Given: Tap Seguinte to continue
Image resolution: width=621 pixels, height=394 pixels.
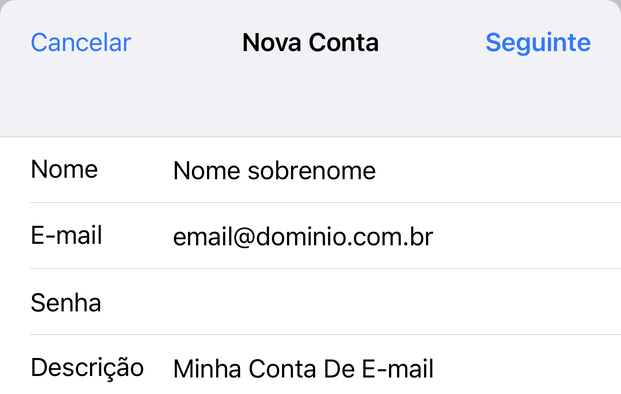Looking at the screenshot, I should click(538, 42).
